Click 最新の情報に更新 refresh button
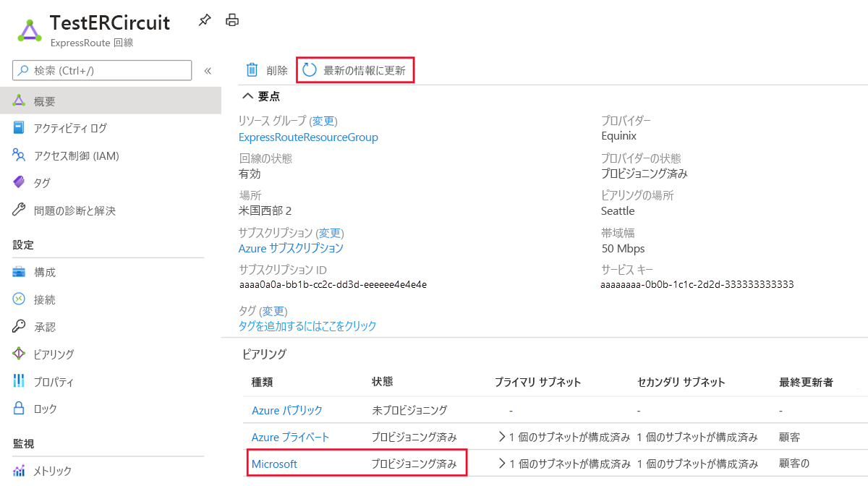Screen dimensions: 868x486 [x=354, y=70]
